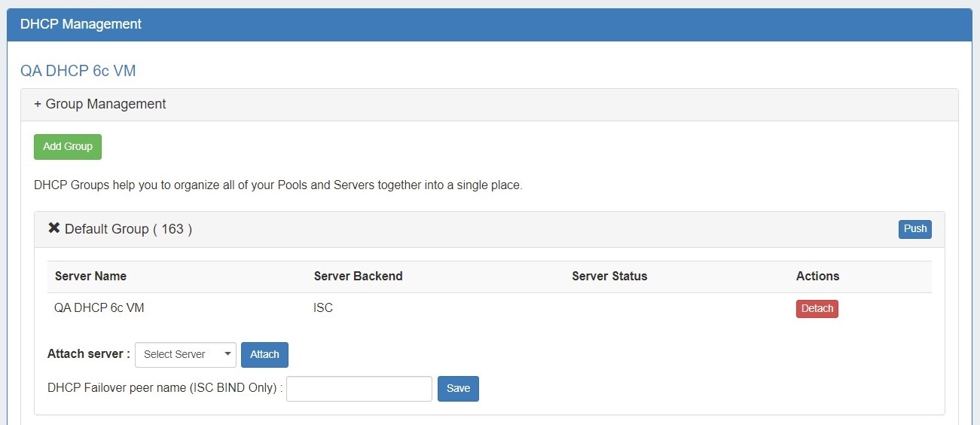
Task: Click the blue Attach button
Action: (264, 355)
